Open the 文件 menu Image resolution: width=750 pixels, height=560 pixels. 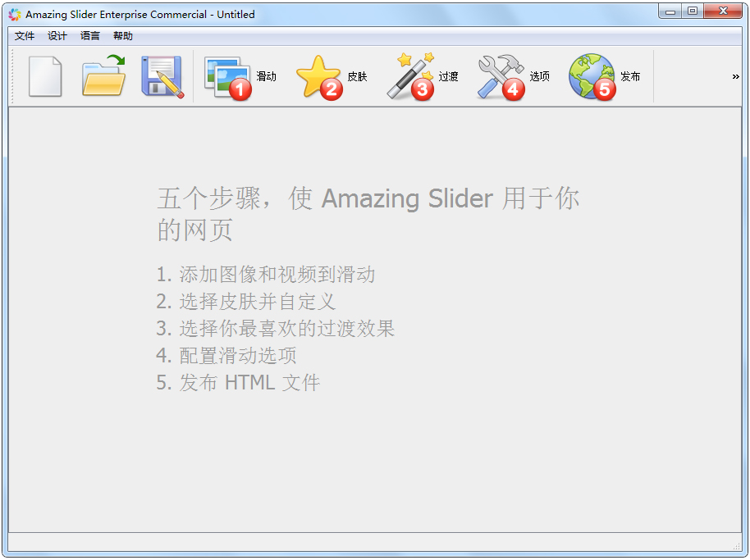(x=25, y=36)
